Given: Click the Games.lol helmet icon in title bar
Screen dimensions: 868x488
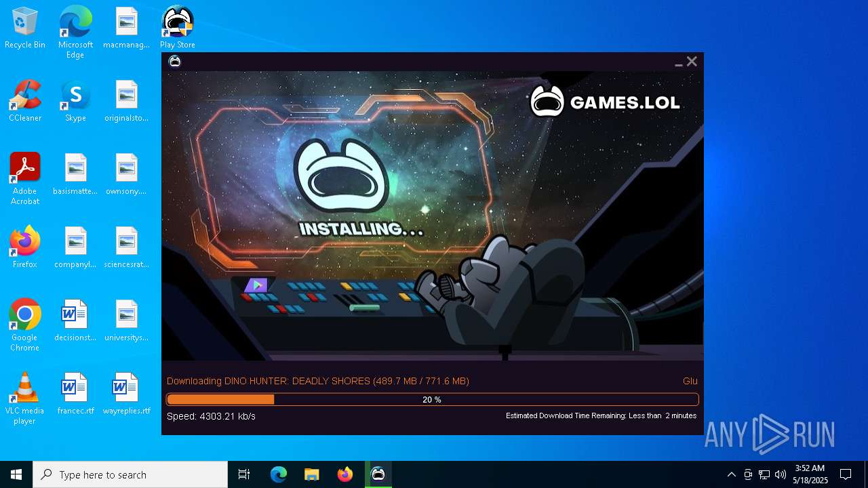Looking at the screenshot, I should coord(175,62).
